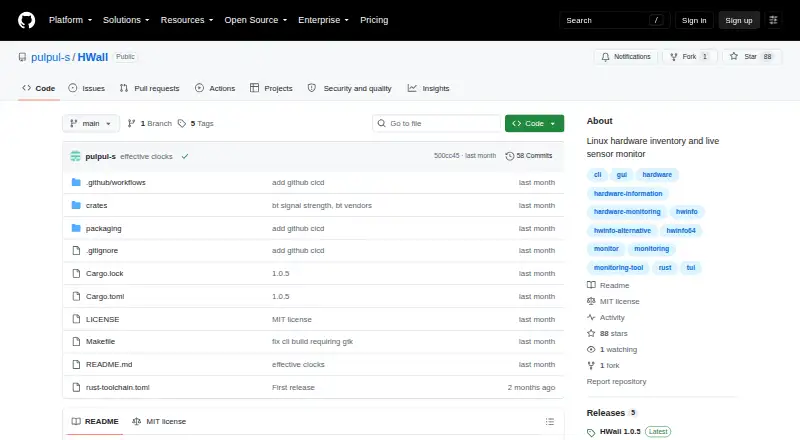Click the Go to file search field
The image size is (800, 440).
click(x=437, y=124)
